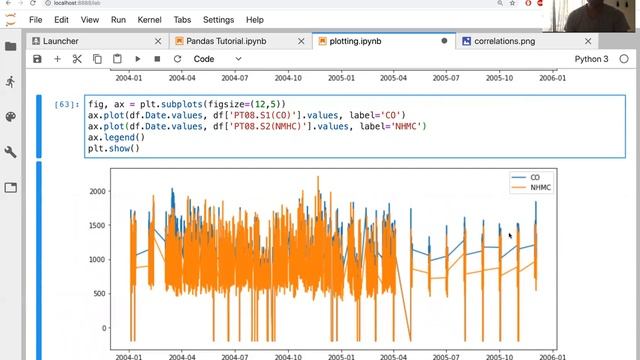Click the JupyterLab logo
The image size is (640, 360).
pyautogui.click(x=11, y=19)
